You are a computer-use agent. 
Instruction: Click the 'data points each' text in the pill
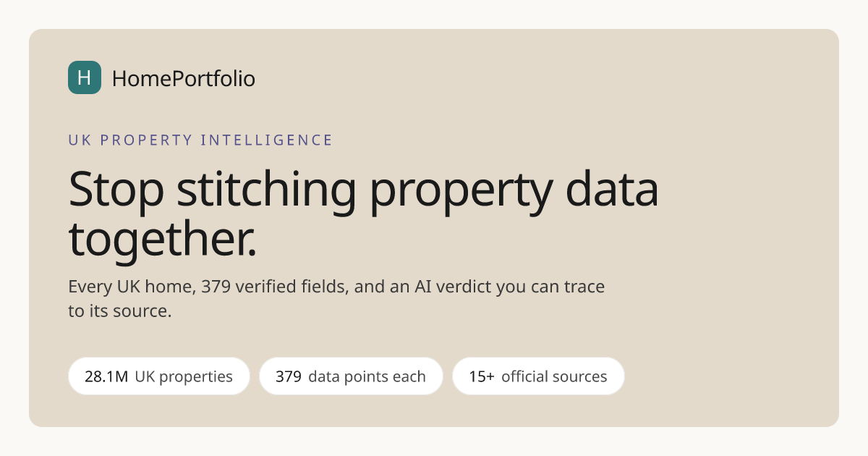(x=367, y=376)
